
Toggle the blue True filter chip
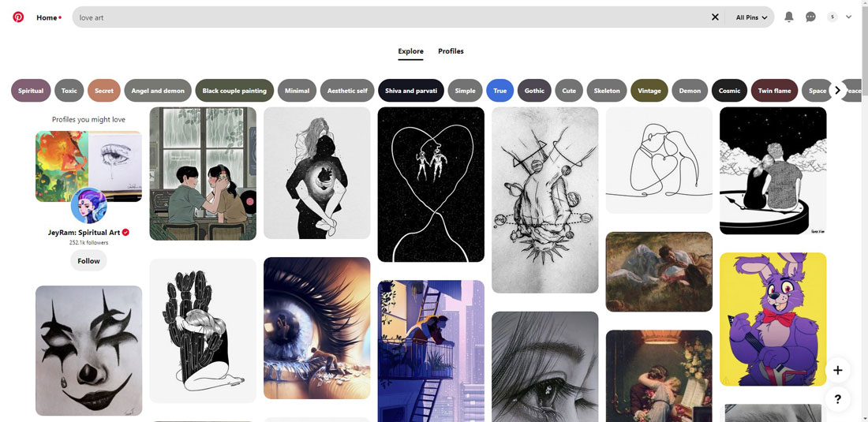point(499,91)
